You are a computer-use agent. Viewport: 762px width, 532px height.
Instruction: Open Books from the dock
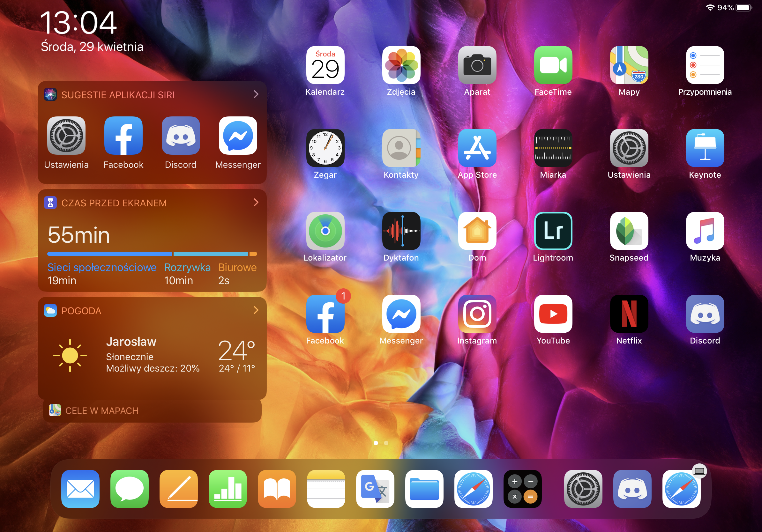(277, 489)
